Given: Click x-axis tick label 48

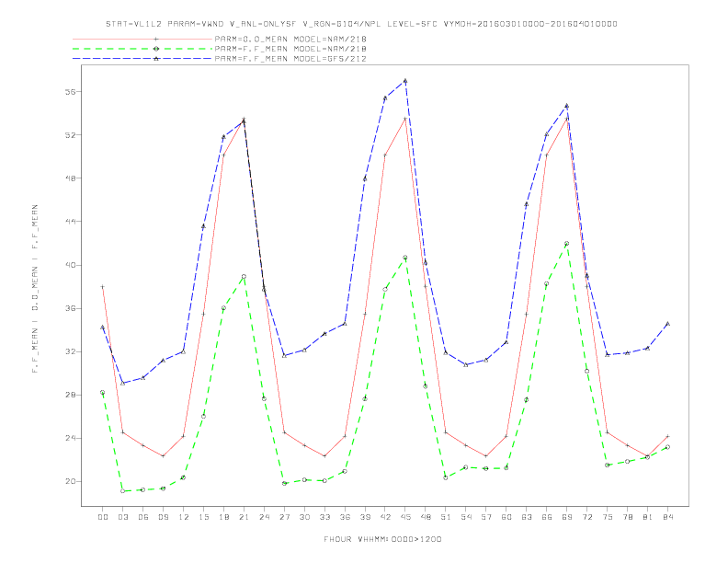Looking at the screenshot, I should click(x=426, y=517).
